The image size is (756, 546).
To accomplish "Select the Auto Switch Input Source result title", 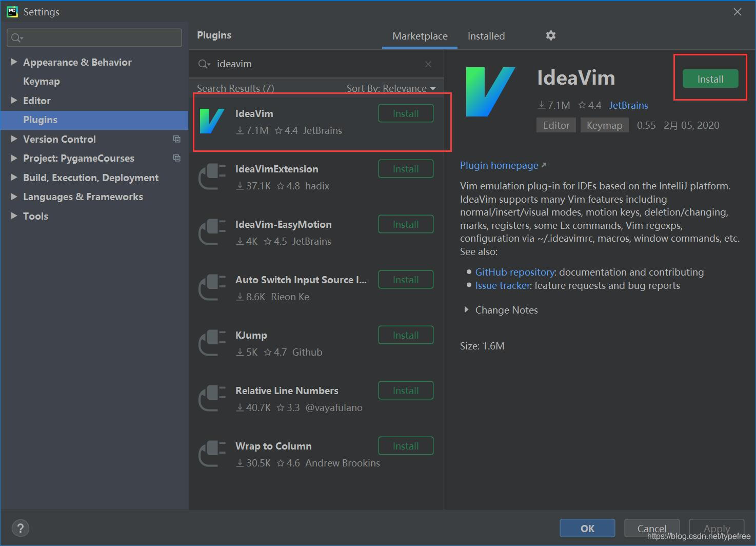I will click(301, 280).
